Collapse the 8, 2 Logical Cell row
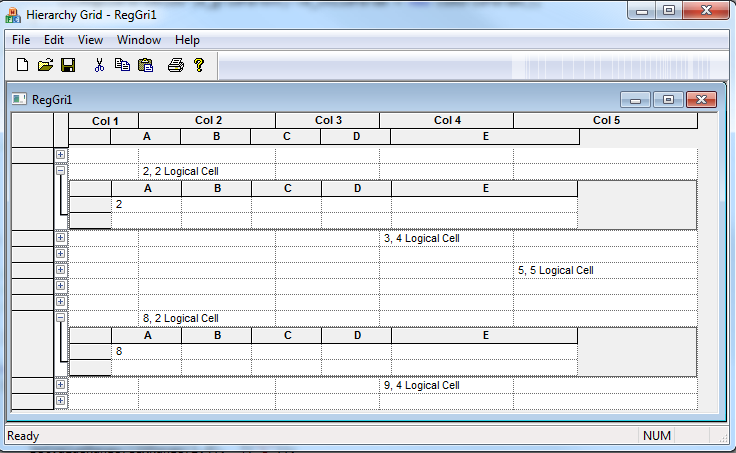 [x=61, y=318]
